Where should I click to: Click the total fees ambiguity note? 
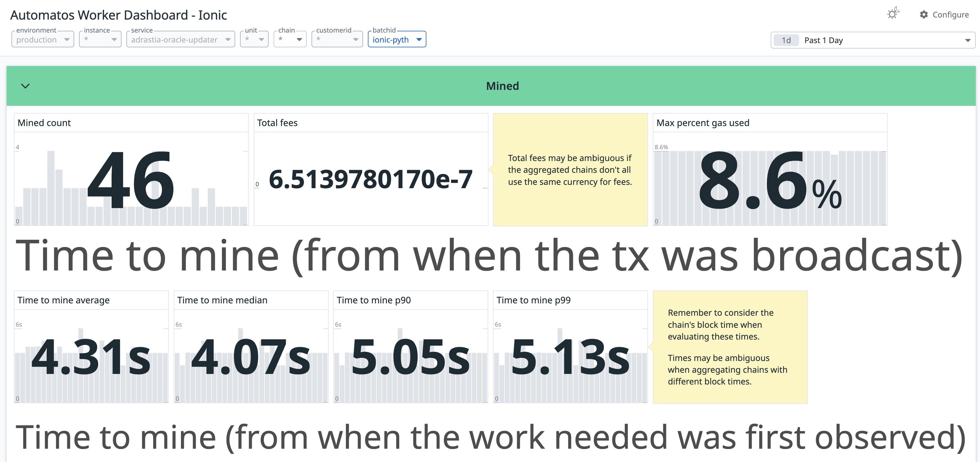[x=570, y=170]
